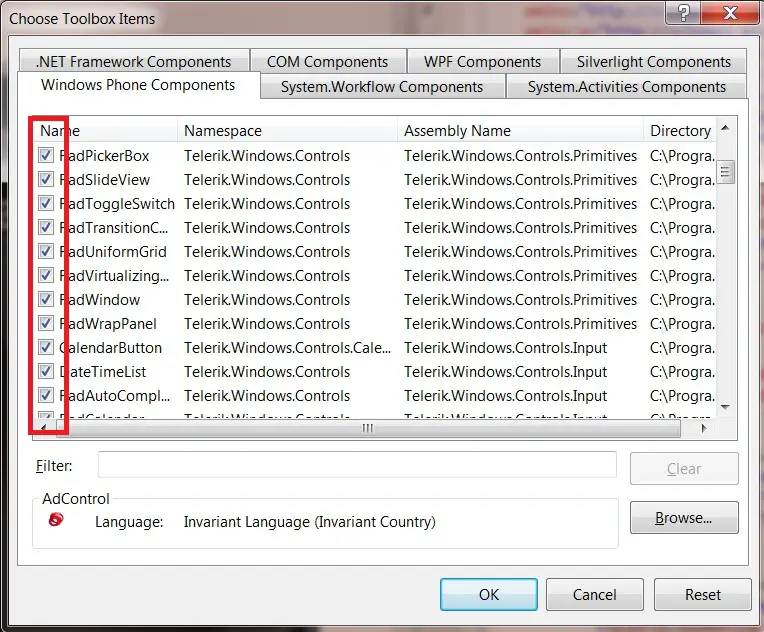This screenshot has height=632, width=764.
Task: Switch to .NET Framework Components tab
Action: tap(134, 61)
